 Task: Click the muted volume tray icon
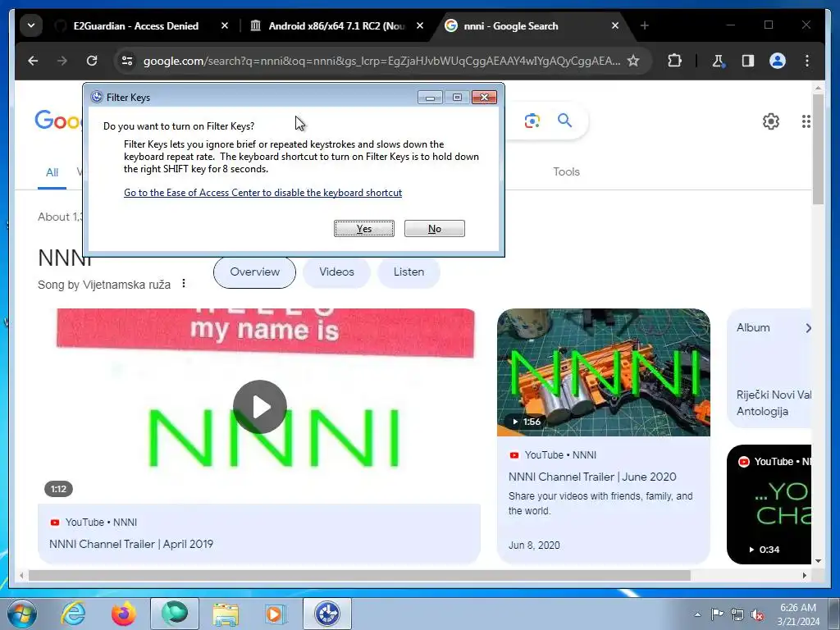[x=757, y=614]
